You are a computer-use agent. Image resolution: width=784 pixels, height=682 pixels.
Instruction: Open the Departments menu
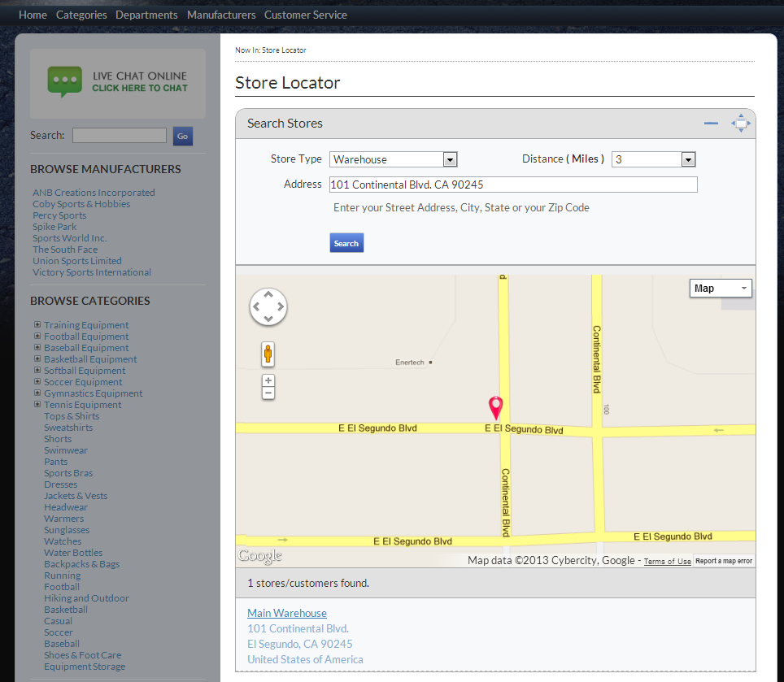[x=146, y=15]
